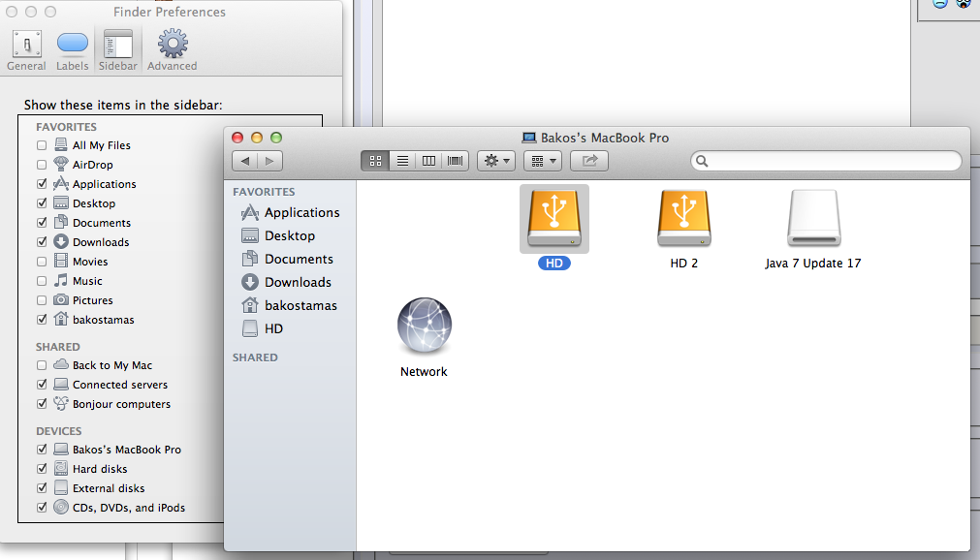
Task: Open the Advanced preferences tab
Action: point(173,50)
